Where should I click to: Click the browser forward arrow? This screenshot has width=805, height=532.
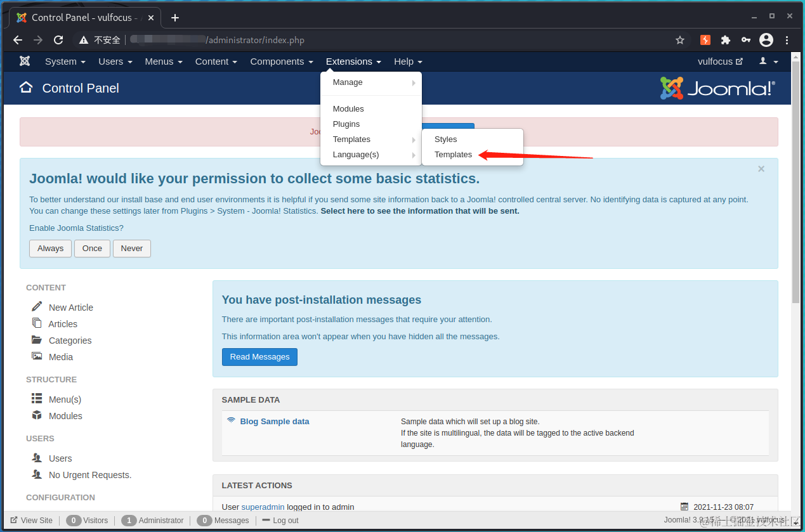click(38, 40)
